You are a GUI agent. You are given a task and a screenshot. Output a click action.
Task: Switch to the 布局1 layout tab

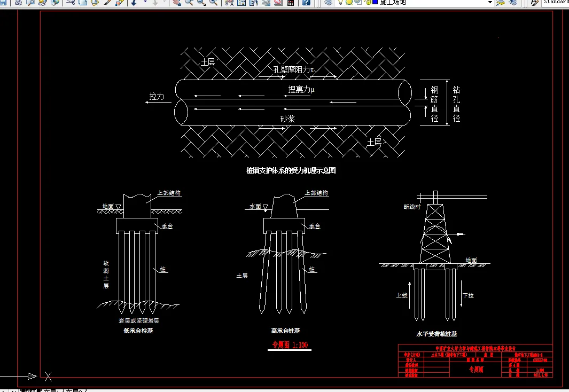point(51,390)
